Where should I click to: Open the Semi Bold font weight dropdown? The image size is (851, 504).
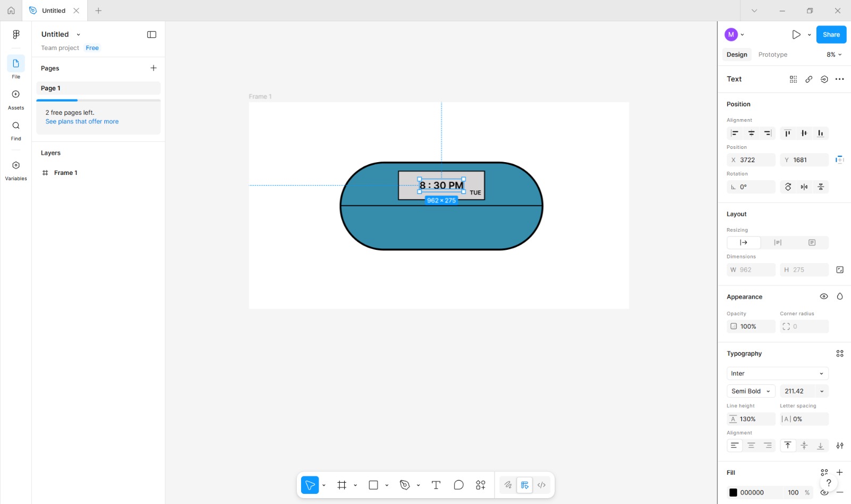click(750, 391)
